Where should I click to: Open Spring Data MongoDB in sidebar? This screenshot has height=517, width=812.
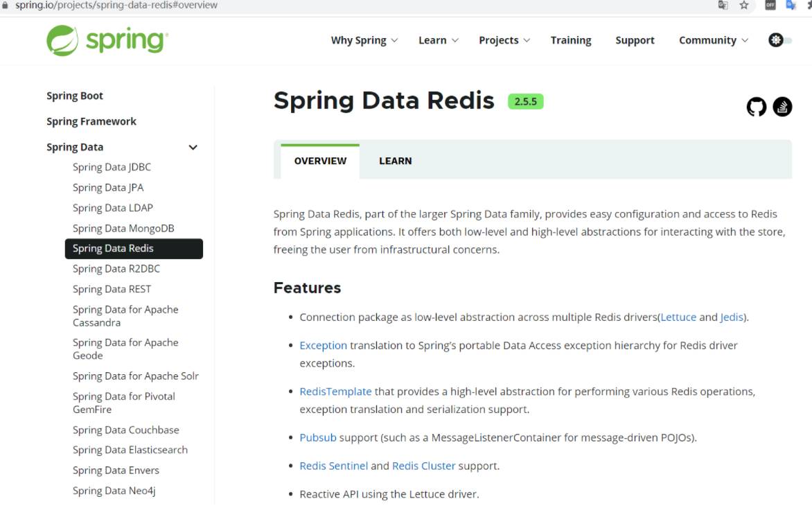click(123, 228)
